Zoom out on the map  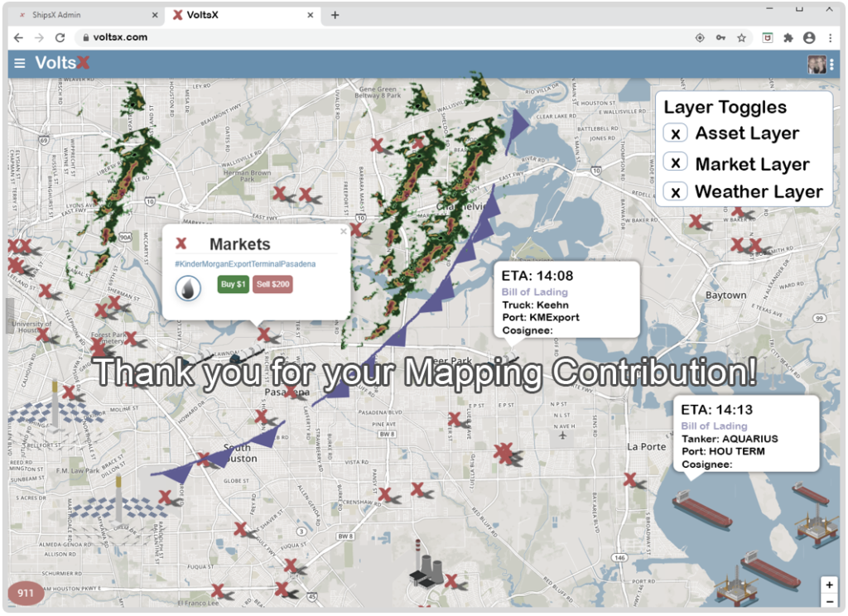point(829,601)
